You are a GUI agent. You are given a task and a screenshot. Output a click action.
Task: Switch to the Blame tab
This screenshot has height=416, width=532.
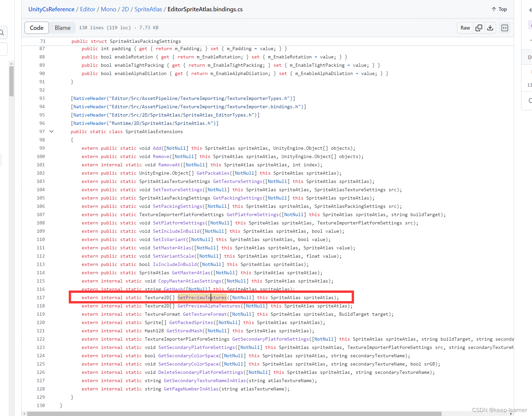(x=62, y=28)
